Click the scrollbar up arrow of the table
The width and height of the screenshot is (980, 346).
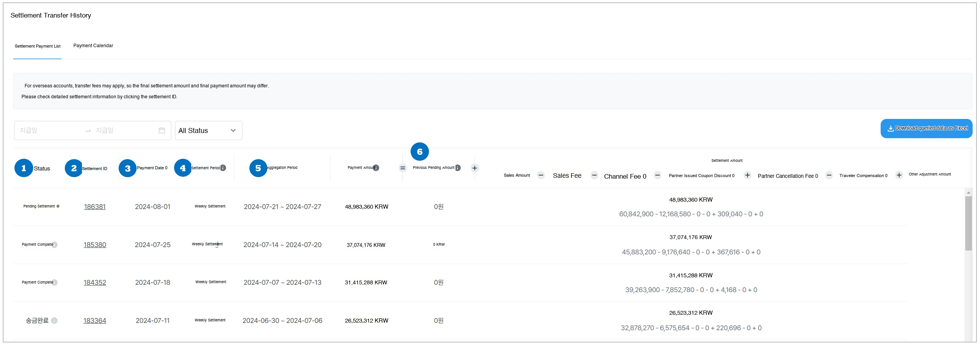[x=968, y=193]
